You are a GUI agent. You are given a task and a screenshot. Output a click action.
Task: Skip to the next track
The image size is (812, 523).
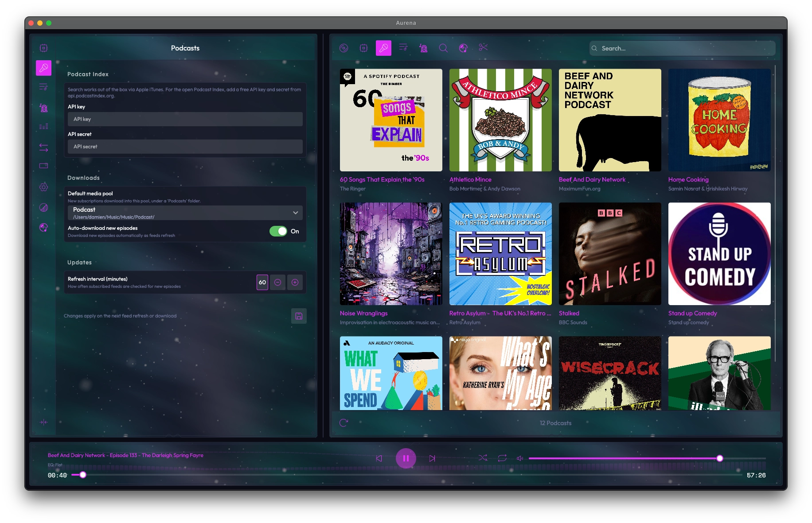click(x=432, y=458)
